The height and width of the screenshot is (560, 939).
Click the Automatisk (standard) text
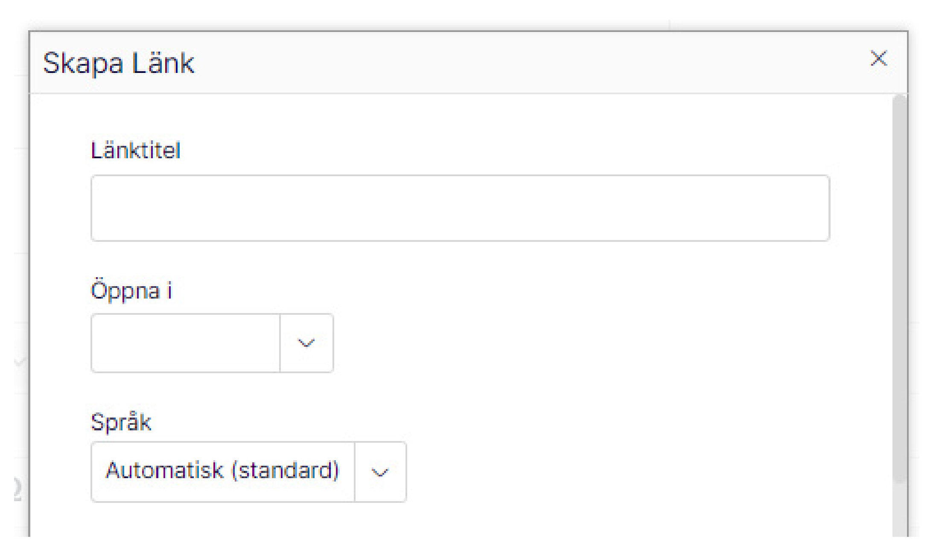[222, 470]
